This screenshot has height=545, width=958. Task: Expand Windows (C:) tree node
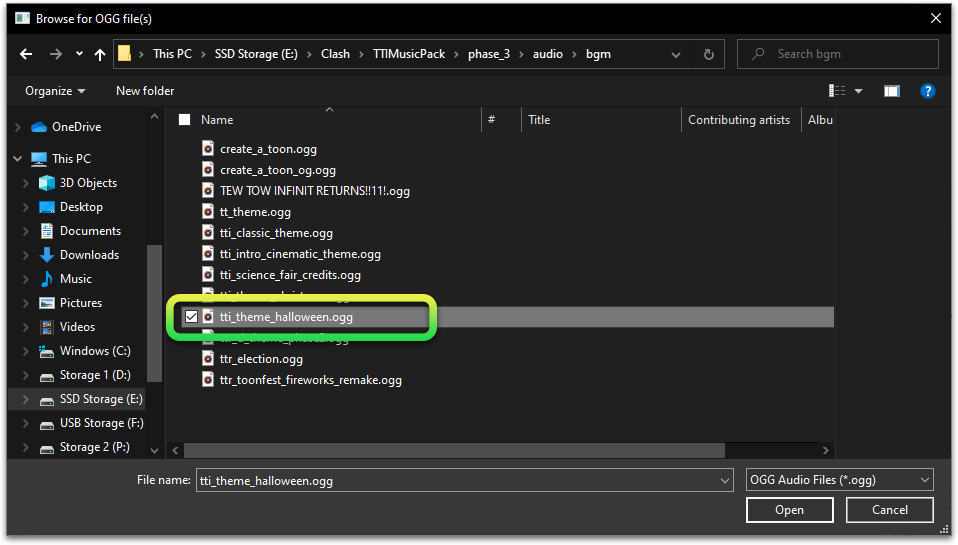pyautogui.click(x=25, y=351)
